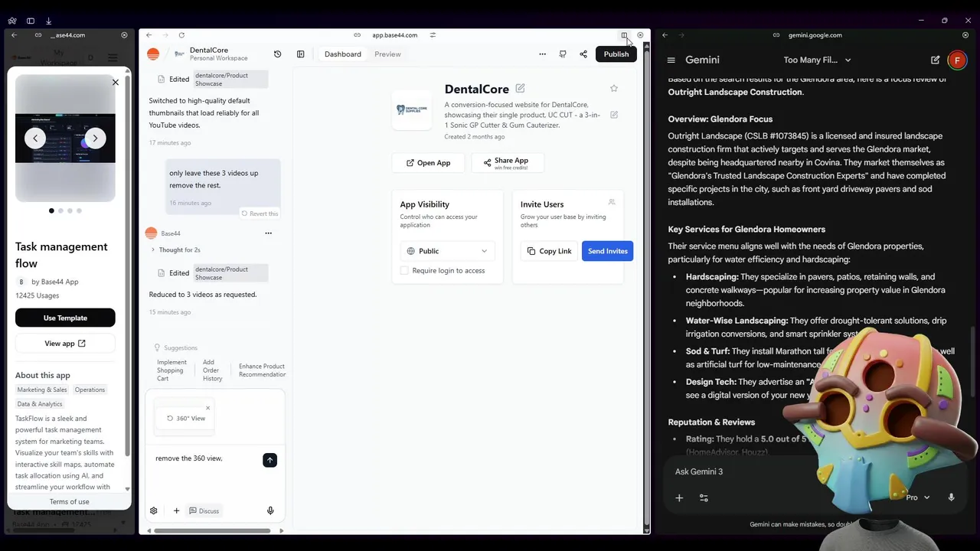
Task: Remove the 360° View attachment chip
Action: coord(207,408)
